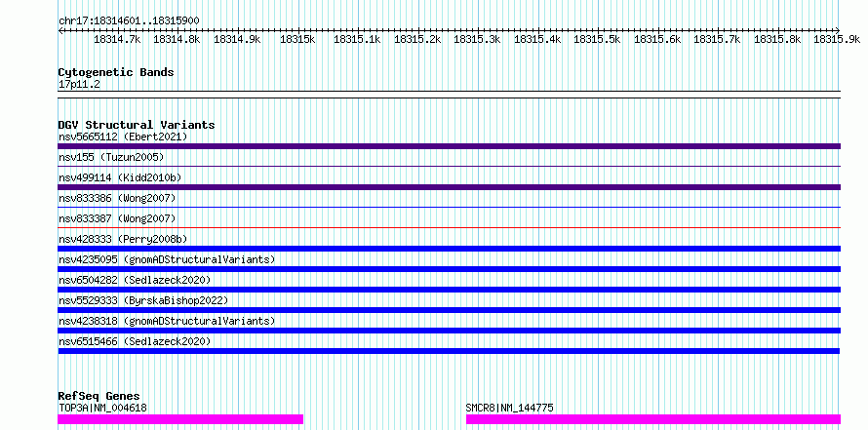Click the 18315.4k ruler tick label
Image resolution: width=868 pixels, height=430 pixels.
(537, 39)
